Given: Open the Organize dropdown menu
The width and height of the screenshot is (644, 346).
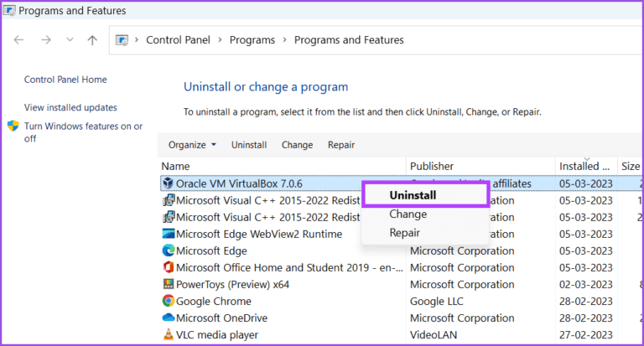Looking at the screenshot, I should coord(192,145).
